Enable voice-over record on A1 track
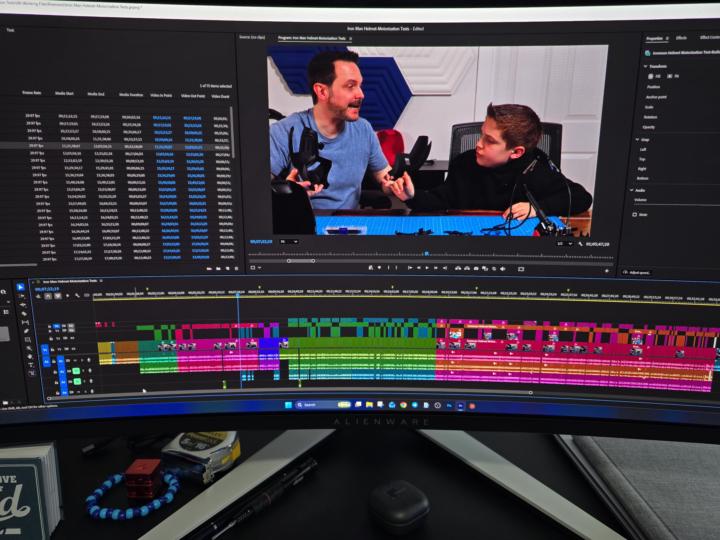720x540 pixels. (89, 361)
